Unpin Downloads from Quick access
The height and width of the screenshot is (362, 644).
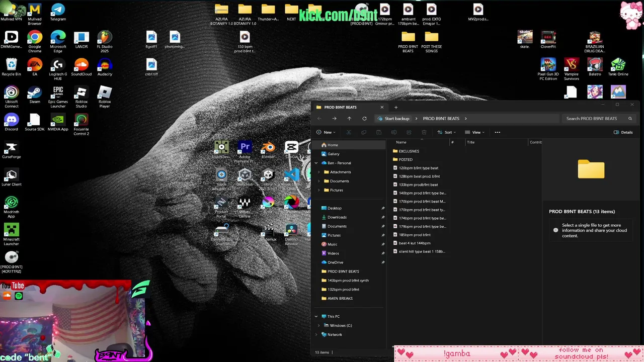[383, 217]
